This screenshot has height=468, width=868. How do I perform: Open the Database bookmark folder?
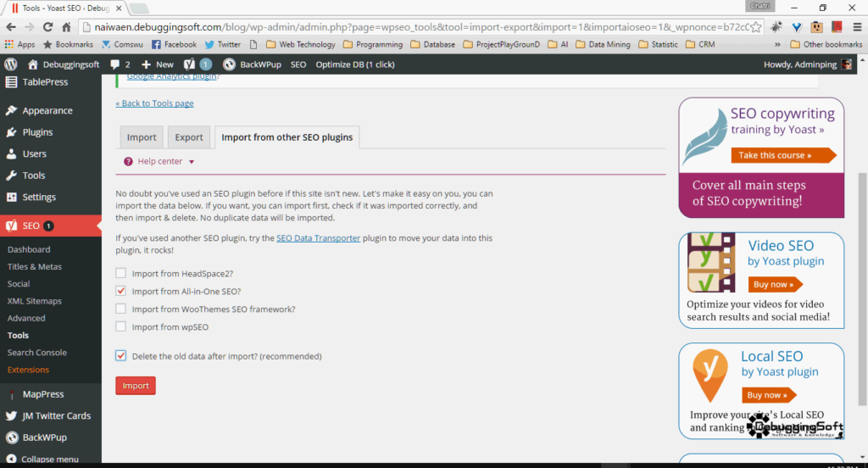(x=433, y=44)
